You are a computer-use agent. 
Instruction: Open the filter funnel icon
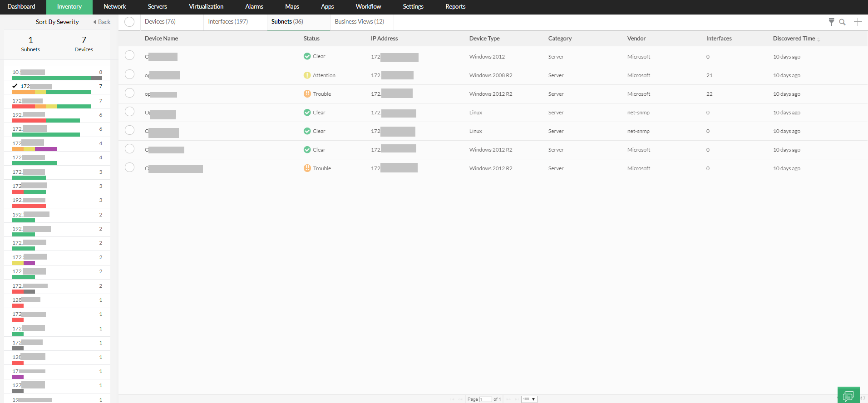pyautogui.click(x=831, y=22)
